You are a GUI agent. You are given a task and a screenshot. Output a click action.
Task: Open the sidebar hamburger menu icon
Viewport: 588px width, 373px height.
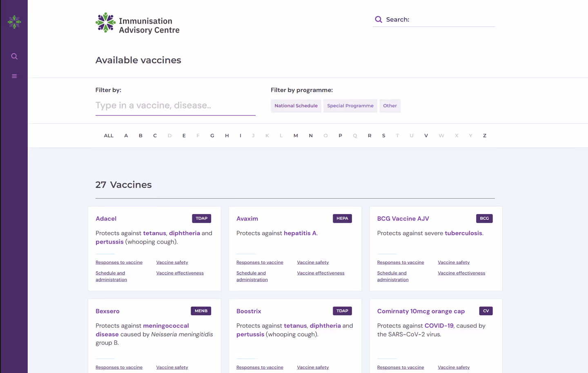point(14,76)
